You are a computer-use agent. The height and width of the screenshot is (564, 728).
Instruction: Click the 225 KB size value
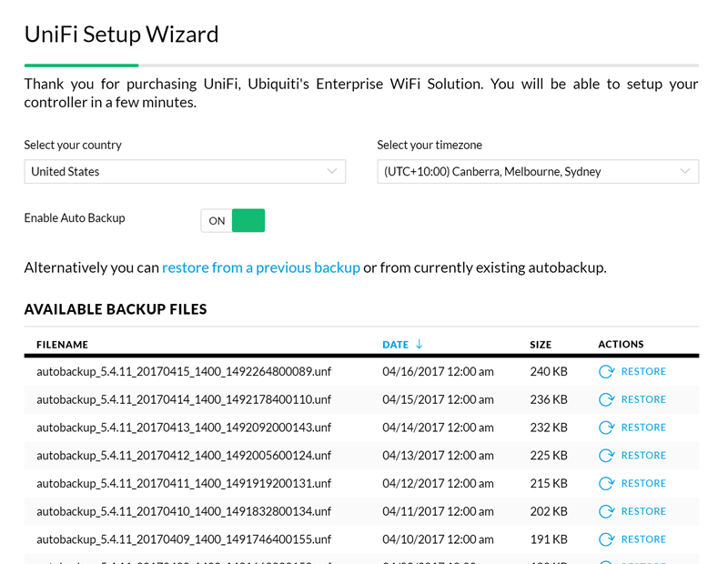tap(549, 456)
